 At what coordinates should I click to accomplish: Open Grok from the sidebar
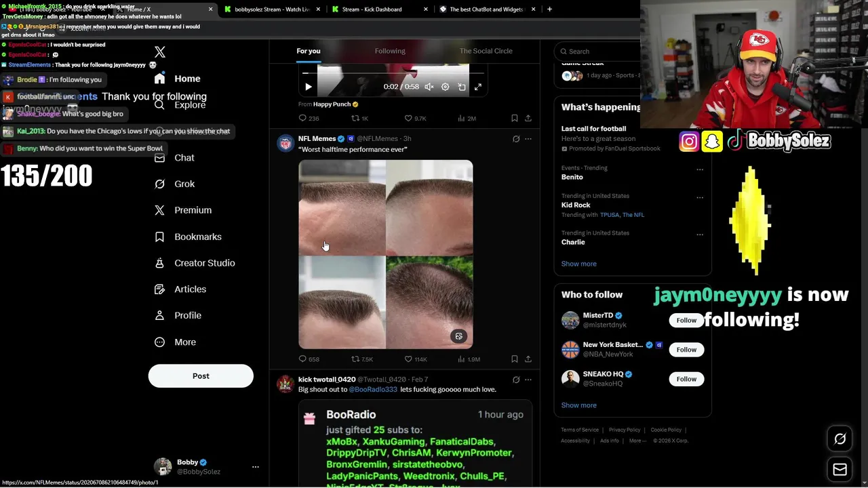click(175, 184)
